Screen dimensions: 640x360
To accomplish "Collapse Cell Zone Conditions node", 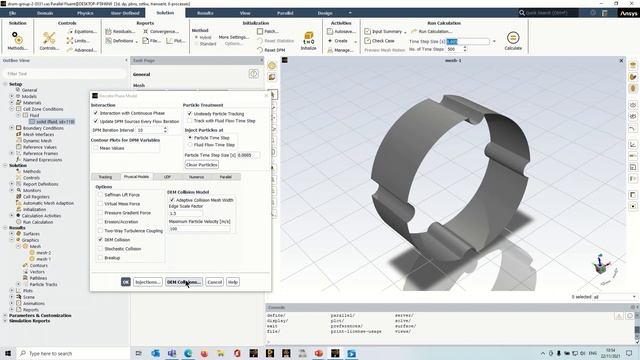I will click(x=11, y=109).
